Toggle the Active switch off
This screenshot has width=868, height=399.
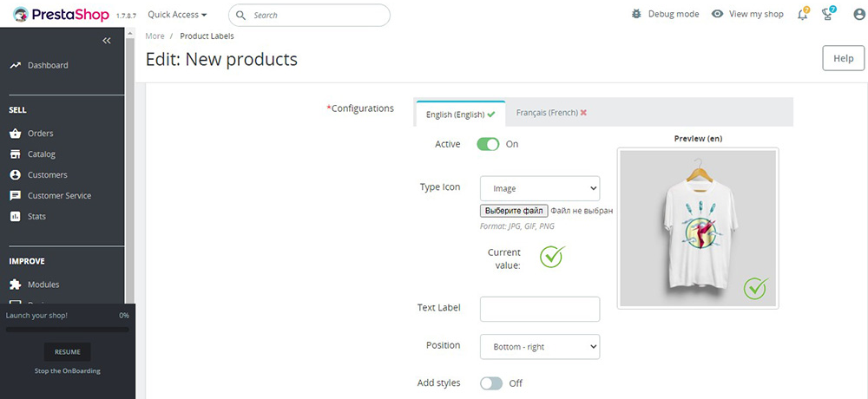pyautogui.click(x=488, y=144)
